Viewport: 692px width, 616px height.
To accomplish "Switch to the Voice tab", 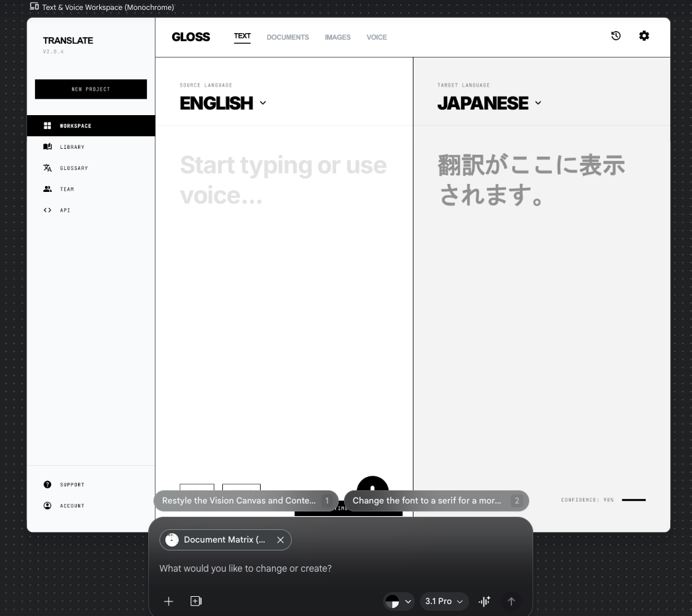I will [x=376, y=37].
